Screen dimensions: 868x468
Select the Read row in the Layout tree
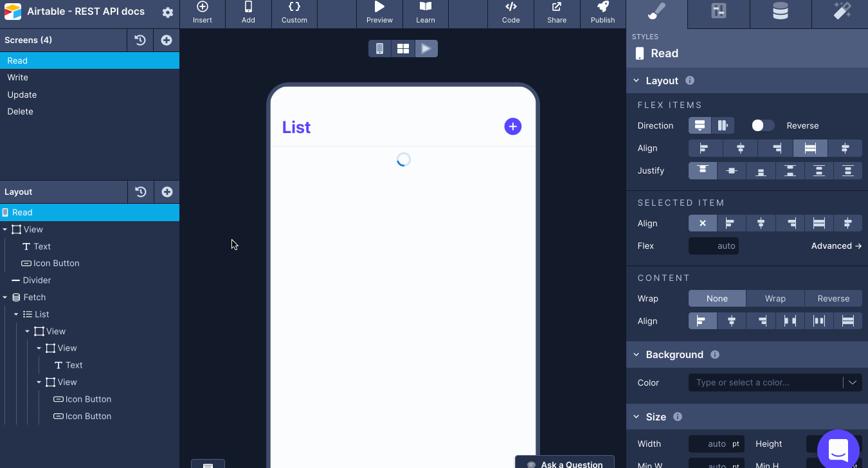(x=89, y=212)
